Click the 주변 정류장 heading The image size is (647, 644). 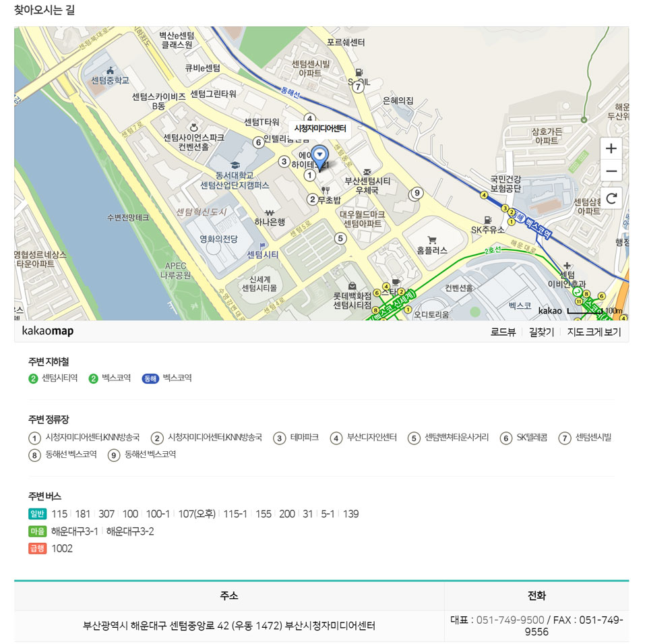tap(49, 419)
